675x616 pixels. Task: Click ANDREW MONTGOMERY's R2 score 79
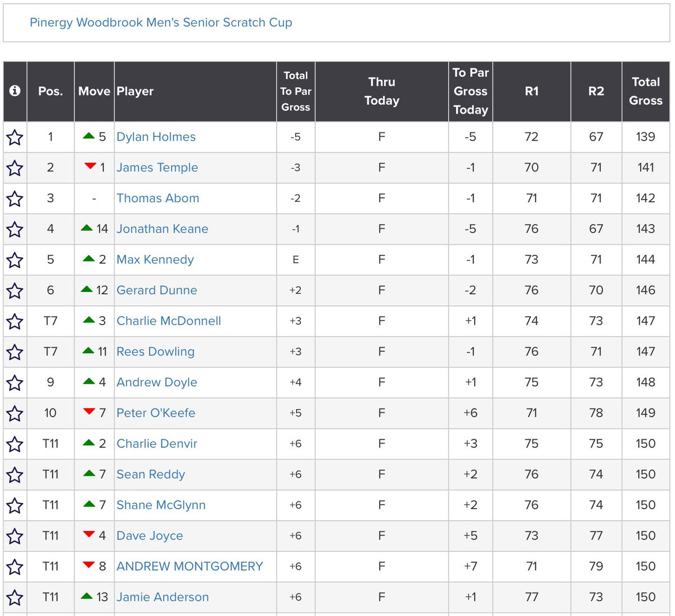(x=596, y=566)
